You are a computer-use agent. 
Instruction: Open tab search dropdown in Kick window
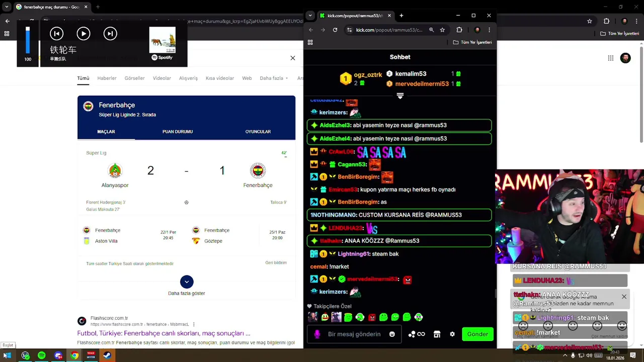coord(310,16)
